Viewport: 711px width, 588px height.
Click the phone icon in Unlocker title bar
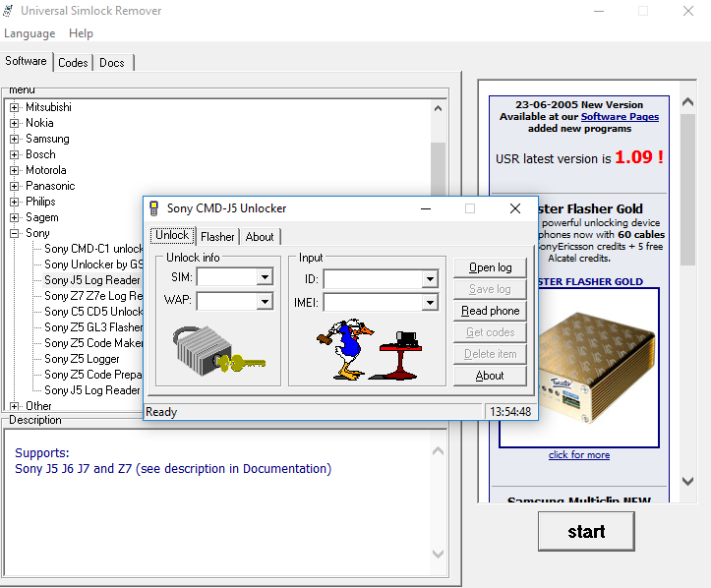click(153, 208)
